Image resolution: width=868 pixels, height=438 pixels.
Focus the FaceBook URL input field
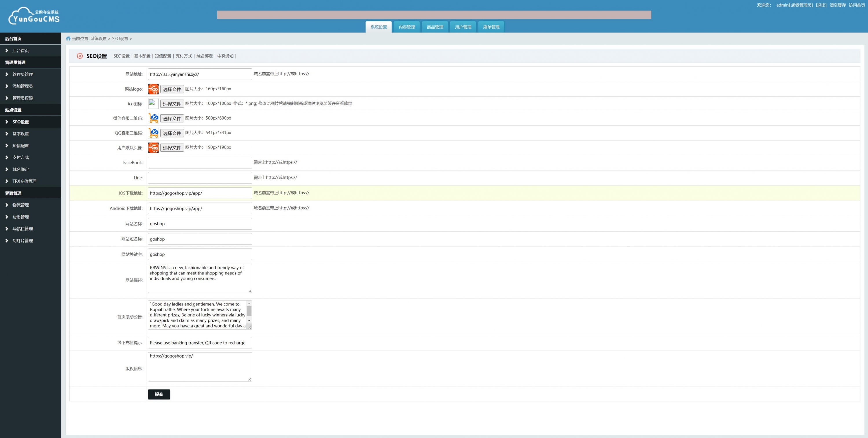pos(200,162)
